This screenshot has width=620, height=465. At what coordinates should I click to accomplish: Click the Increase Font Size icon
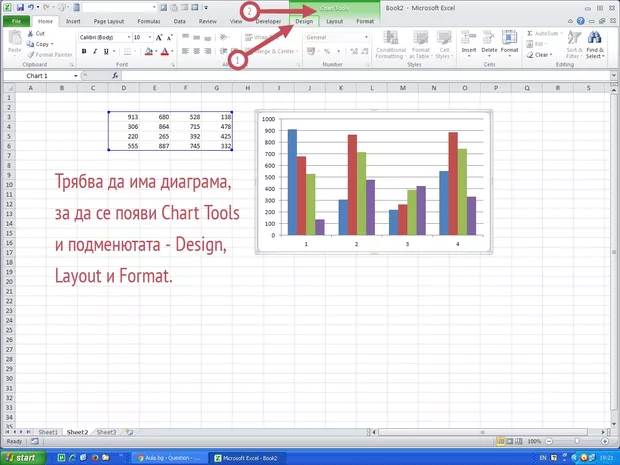coord(159,38)
